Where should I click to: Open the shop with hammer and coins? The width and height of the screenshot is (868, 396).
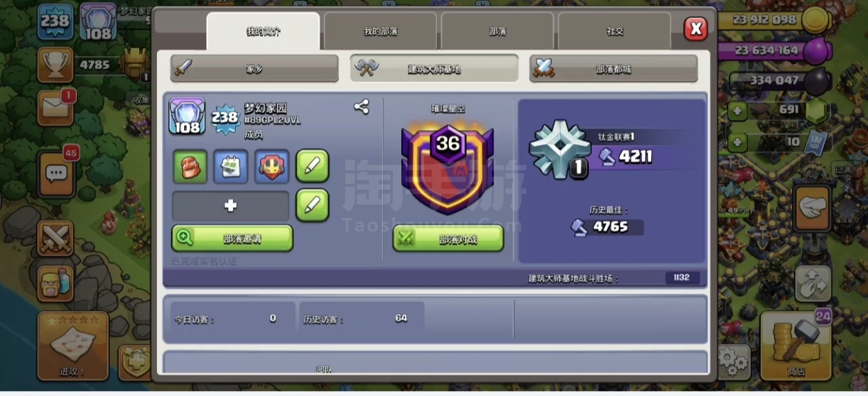pyautogui.click(x=796, y=346)
